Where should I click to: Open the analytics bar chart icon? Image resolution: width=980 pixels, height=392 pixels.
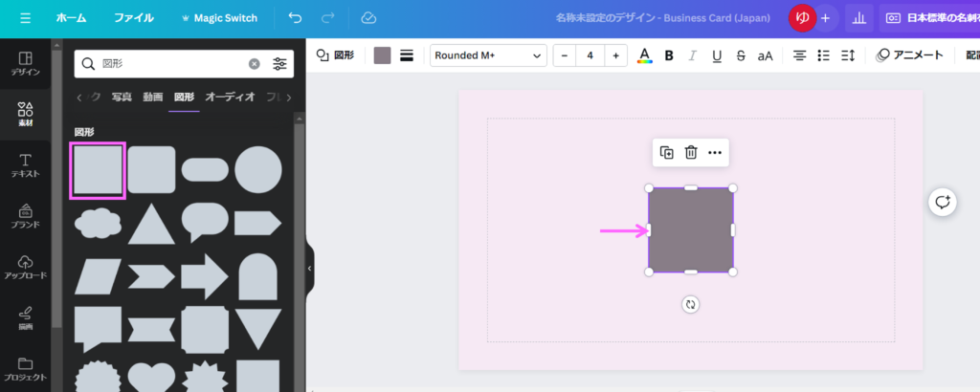click(858, 18)
